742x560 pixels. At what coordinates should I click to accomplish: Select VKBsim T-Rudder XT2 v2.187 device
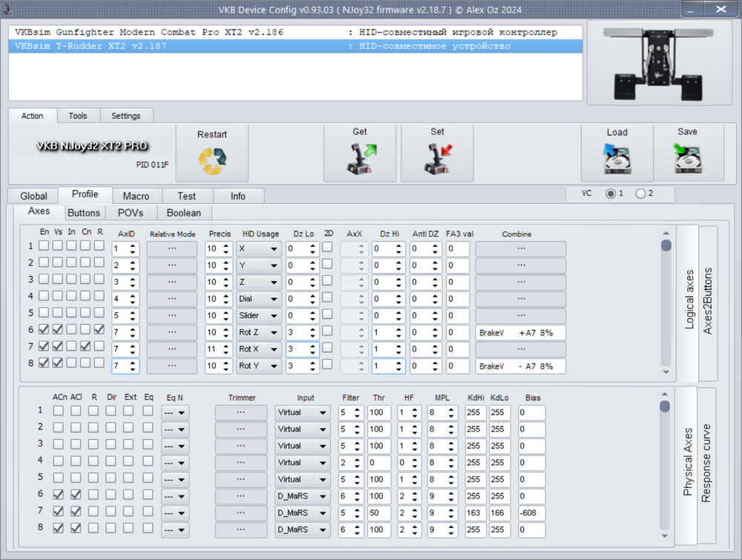(295, 46)
